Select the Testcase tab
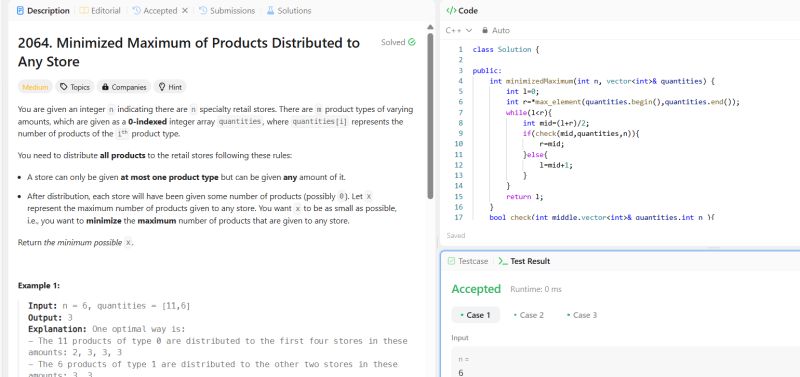The width and height of the screenshot is (800, 377). click(468, 261)
